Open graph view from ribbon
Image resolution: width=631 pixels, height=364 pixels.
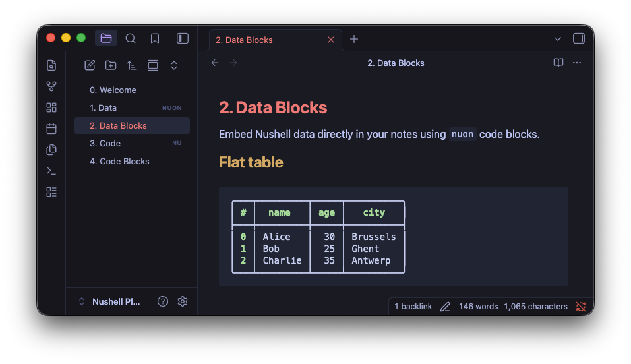[x=51, y=86]
